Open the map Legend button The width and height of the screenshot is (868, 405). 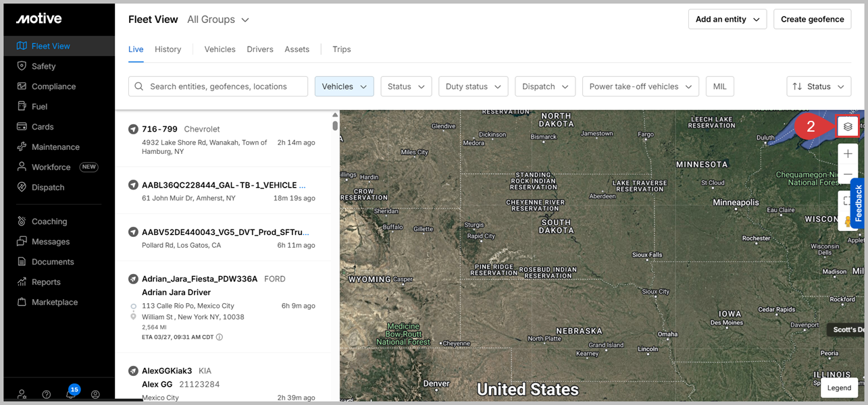(x=839, y=387)
